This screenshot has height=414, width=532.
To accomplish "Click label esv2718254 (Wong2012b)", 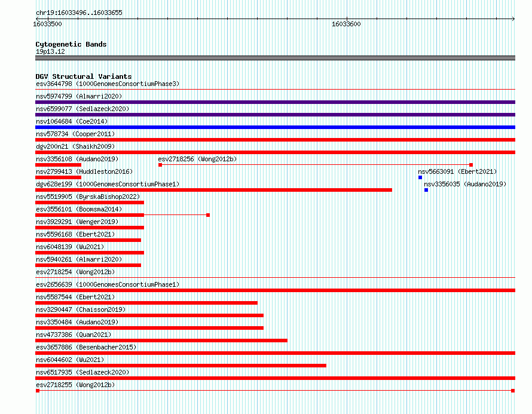I will [x=75, y=272].
